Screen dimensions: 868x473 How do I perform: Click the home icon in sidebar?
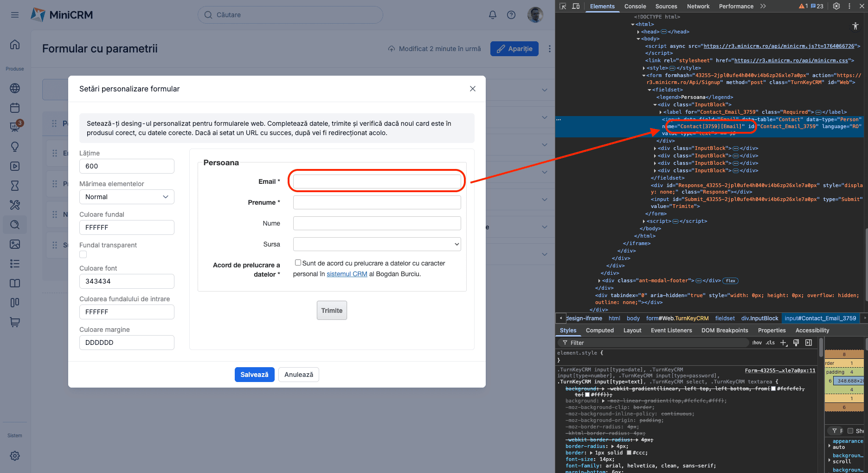coord(15,45)
